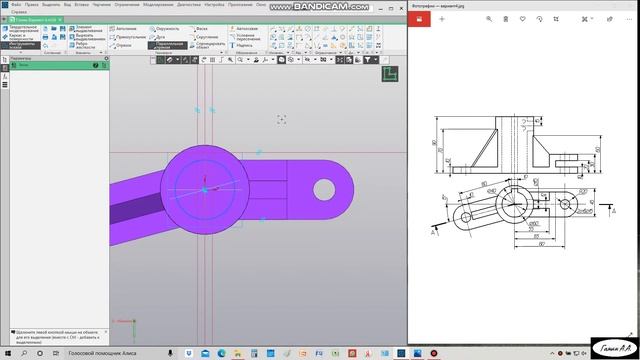
Task: Select the large purple circular boss
Action: click(205, 190)
